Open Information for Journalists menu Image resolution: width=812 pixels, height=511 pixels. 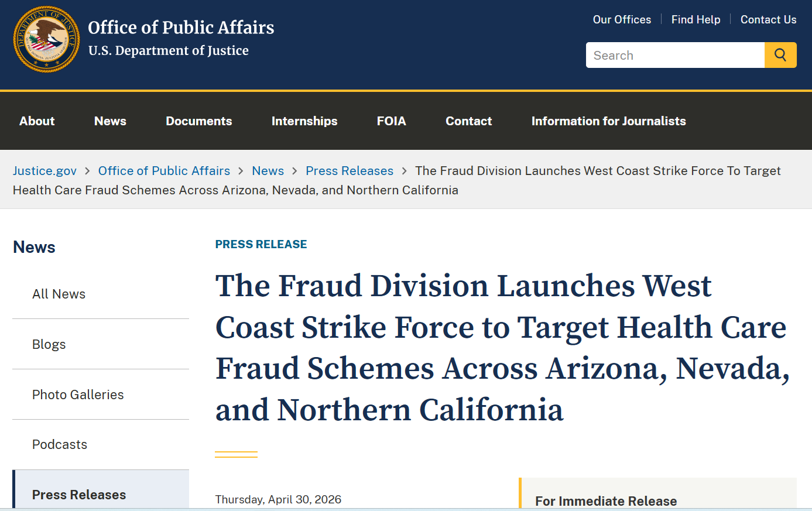(608, 121)
